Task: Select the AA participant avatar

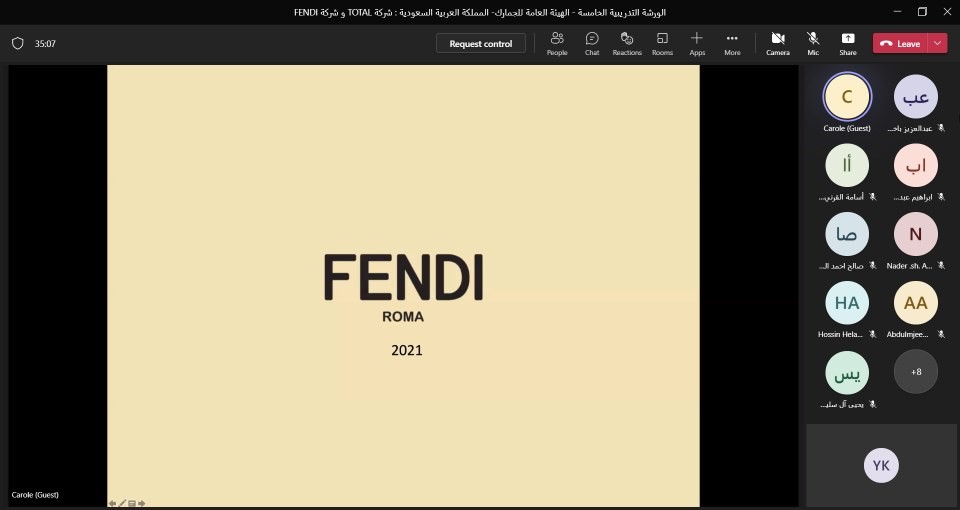Action: (x=915, y=302)
